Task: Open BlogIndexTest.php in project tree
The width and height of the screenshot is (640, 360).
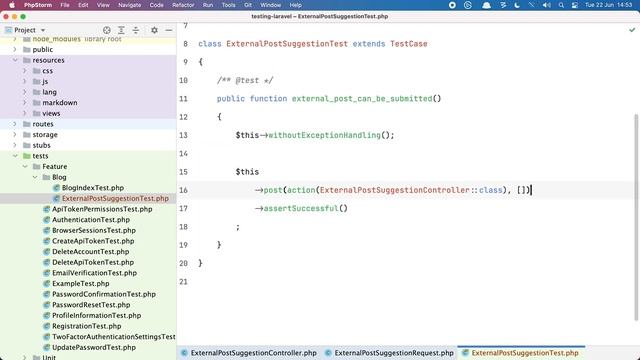Action: pyautogui.click(x=93, y=188)
